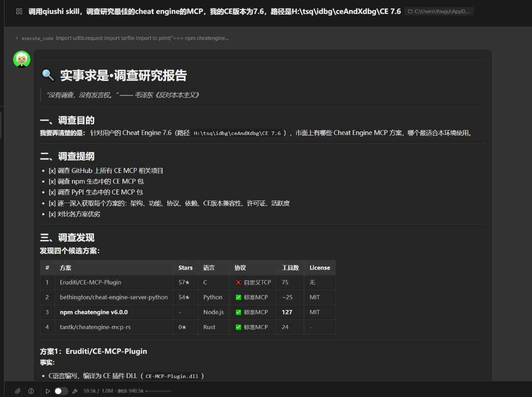Viewport: 532px width, 397px height.
Task: Click the 一、调查目的 section heading
Action: point(67,120)
